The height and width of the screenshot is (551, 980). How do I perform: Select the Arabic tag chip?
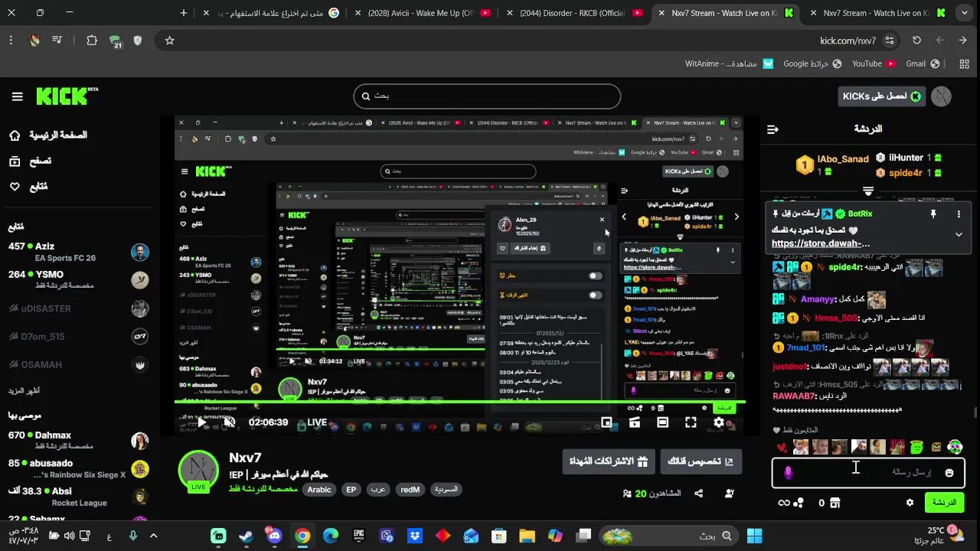(319, 490)
